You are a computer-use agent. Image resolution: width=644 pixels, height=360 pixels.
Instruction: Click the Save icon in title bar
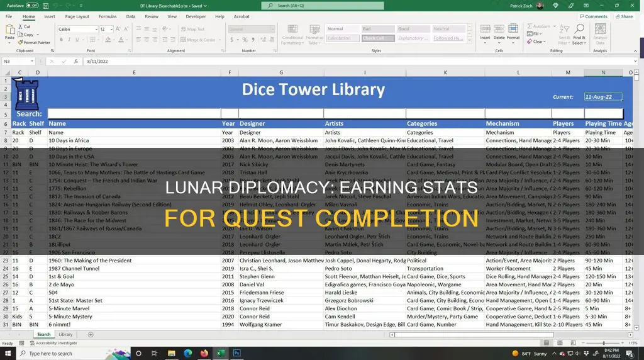pyautogui.click(x=45, y=6)
